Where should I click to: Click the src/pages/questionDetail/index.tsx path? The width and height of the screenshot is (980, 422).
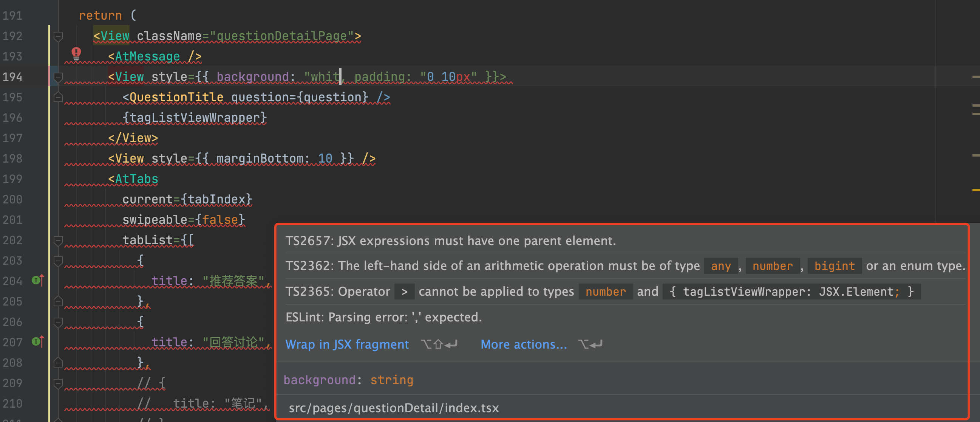click(x=393, y=408)
